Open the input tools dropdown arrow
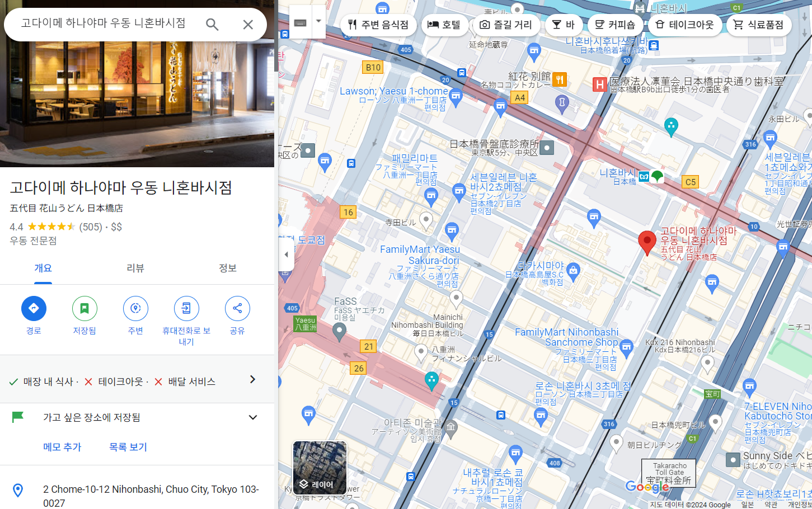 click(x=318, y=22)
